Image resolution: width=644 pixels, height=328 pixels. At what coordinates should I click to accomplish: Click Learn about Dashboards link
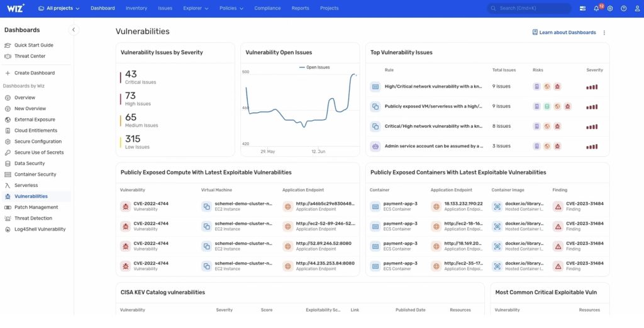pos(564,32)
